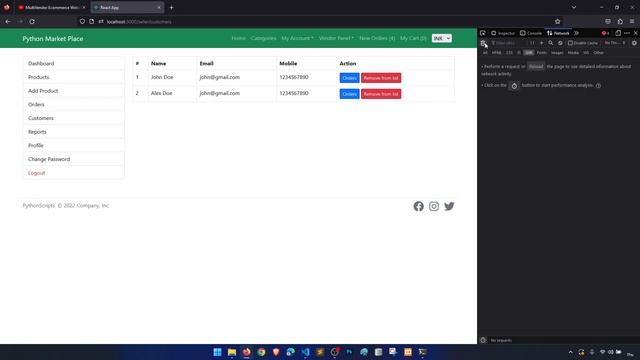This screenshot has width=640, height=360.
Task: Open request blocking icon in network toolbar
Action: 560,43
